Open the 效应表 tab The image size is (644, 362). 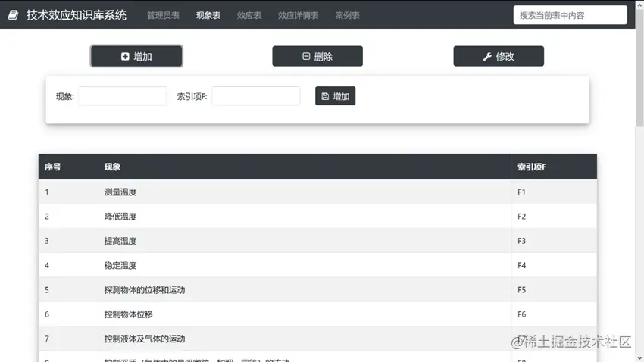249,15
